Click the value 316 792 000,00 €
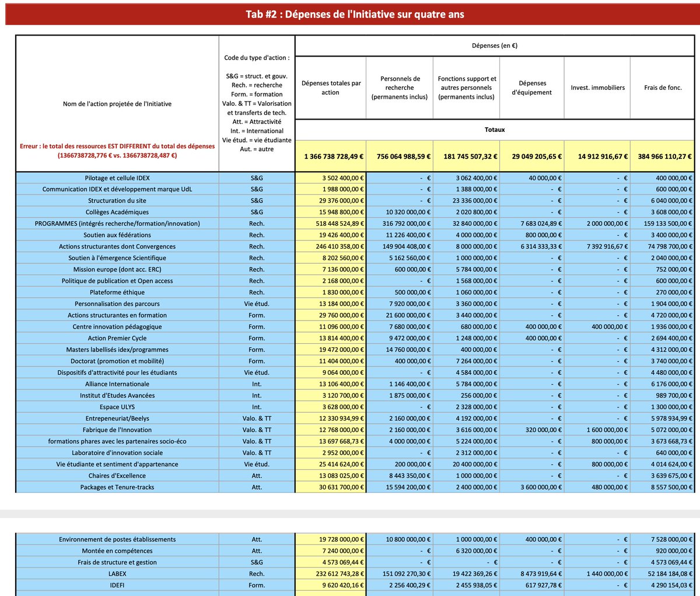Viewport: 700px width, 596px height. [x=400, y=224]
